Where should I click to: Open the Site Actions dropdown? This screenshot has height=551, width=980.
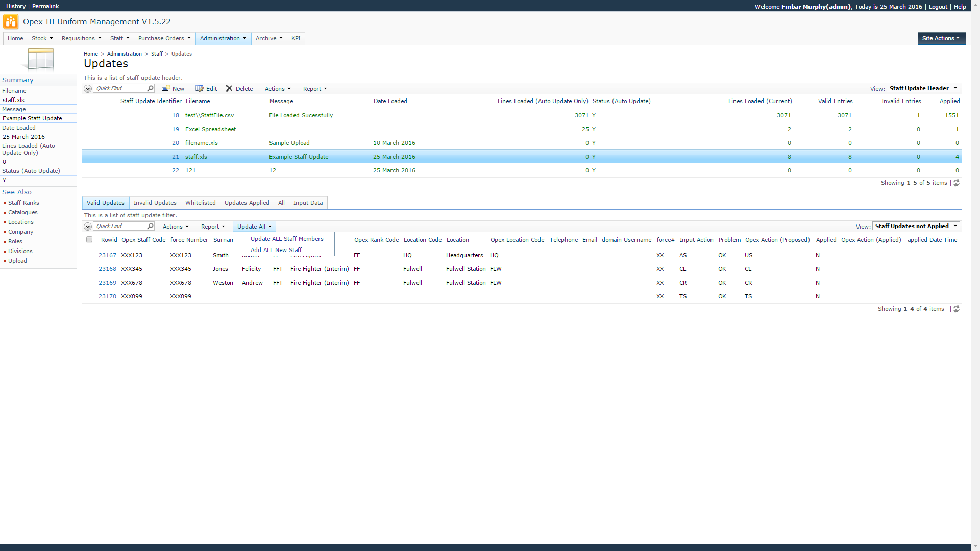coord(941,38)
